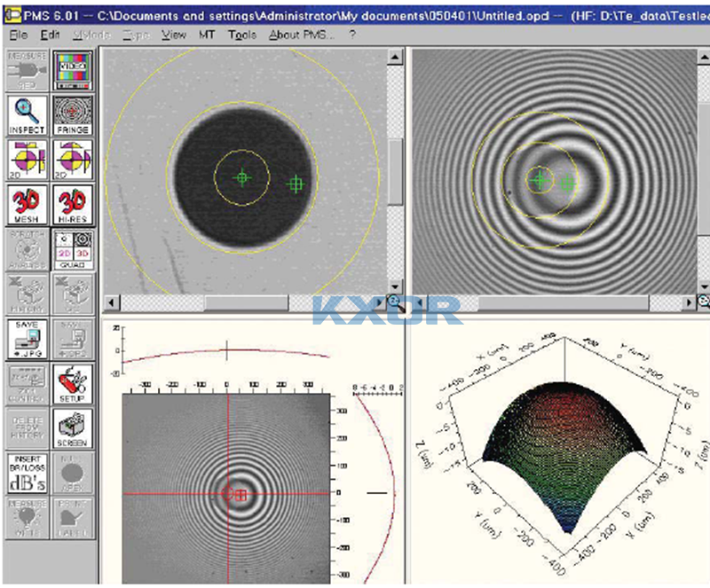Click the magnifier icon between the two upper panes
710x588 pixels.
(x=394, y=302)
